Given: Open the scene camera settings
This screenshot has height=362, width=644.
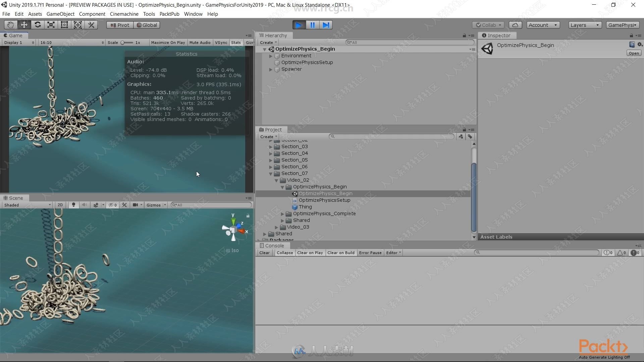Looking at the screenshot, I should point(136,205).
